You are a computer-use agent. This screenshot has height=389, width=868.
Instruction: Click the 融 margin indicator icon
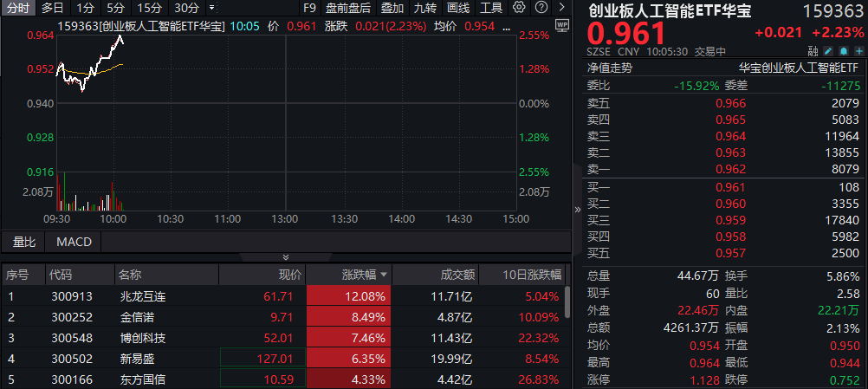coord(813,51)
